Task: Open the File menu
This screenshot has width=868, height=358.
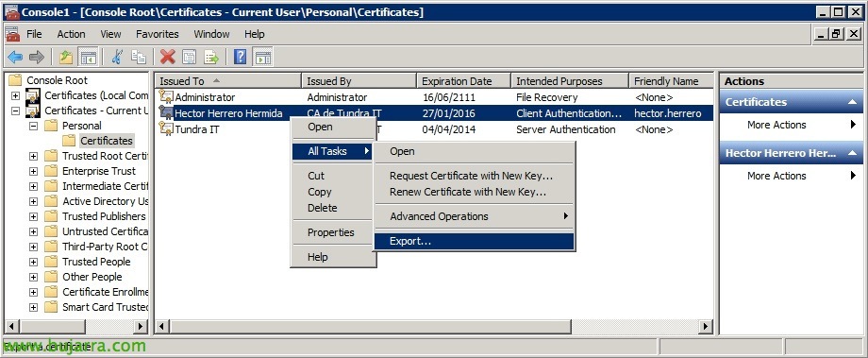Action: pos(34,34)
